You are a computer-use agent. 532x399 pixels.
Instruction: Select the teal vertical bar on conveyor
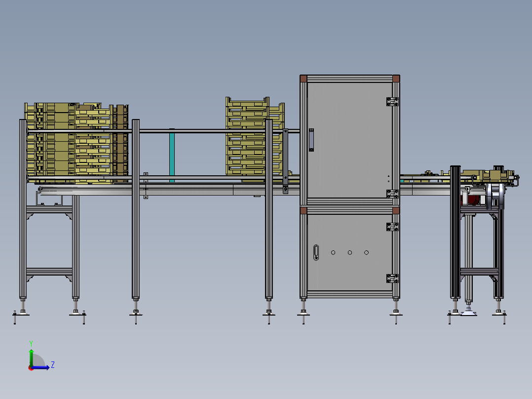[x=172, y=157]
